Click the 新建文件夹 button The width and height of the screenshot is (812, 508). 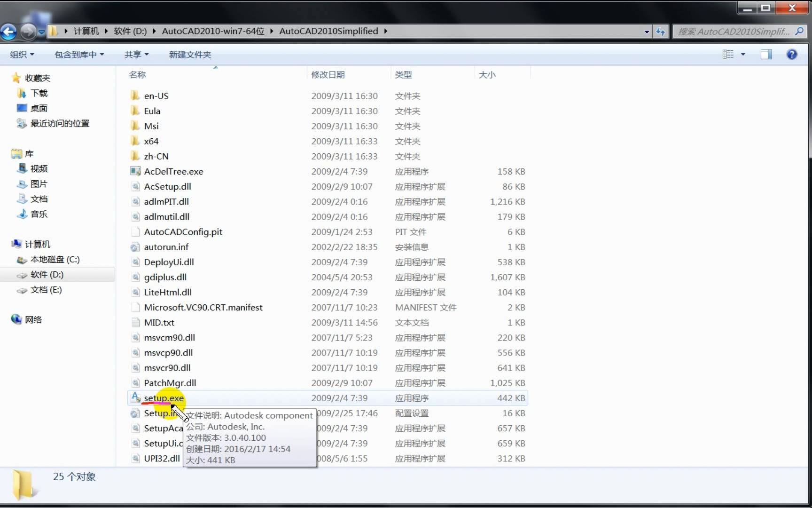190,55
